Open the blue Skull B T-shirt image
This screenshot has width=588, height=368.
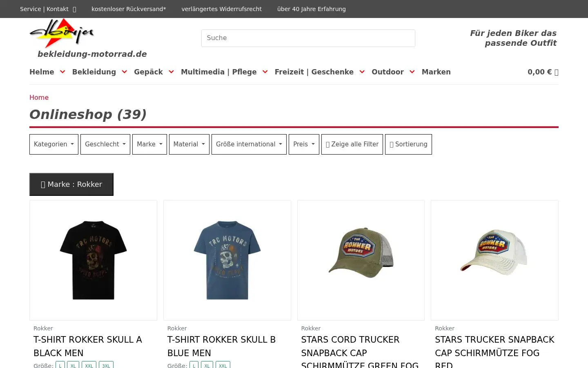point(227,260)
